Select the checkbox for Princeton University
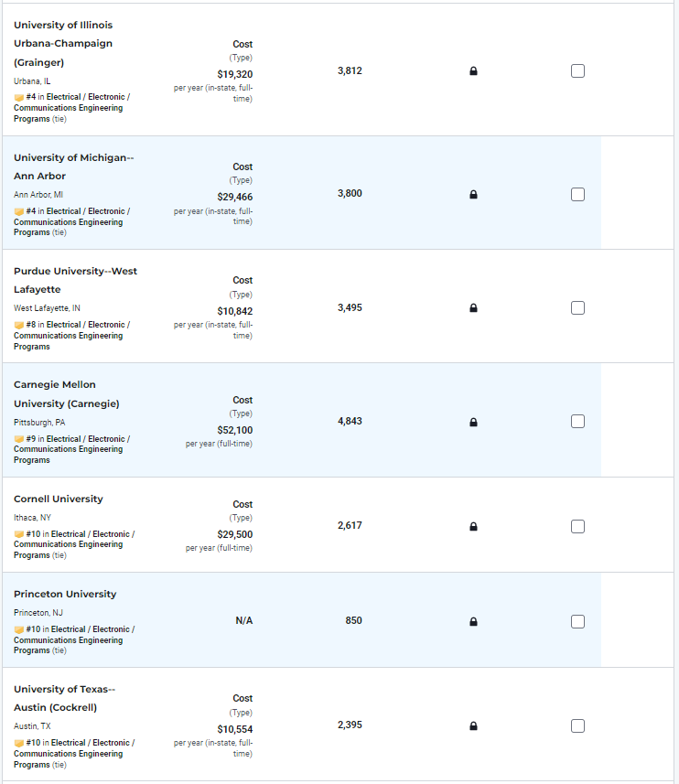Viewport: 679px width, 784px height. 577,621
